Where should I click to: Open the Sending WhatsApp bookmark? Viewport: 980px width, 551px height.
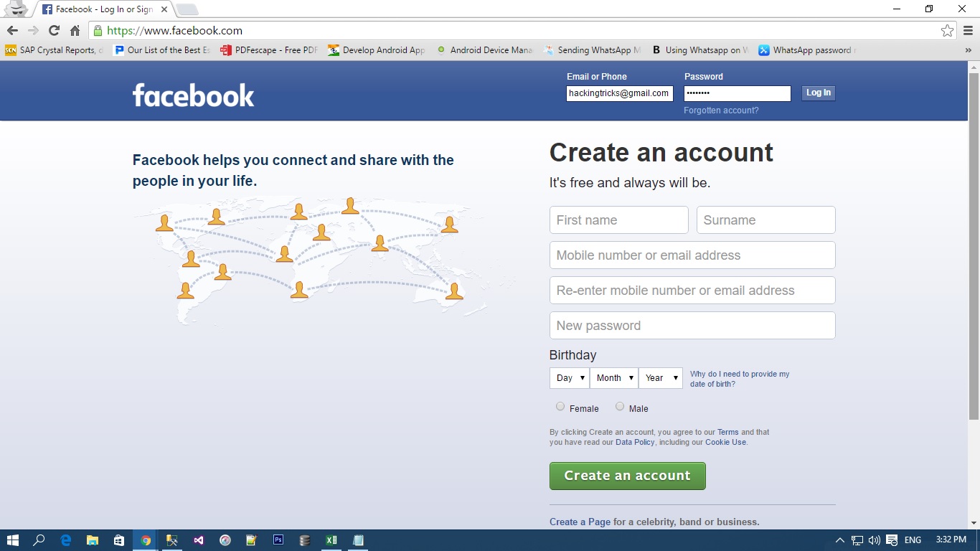click(x=592, y=50)
